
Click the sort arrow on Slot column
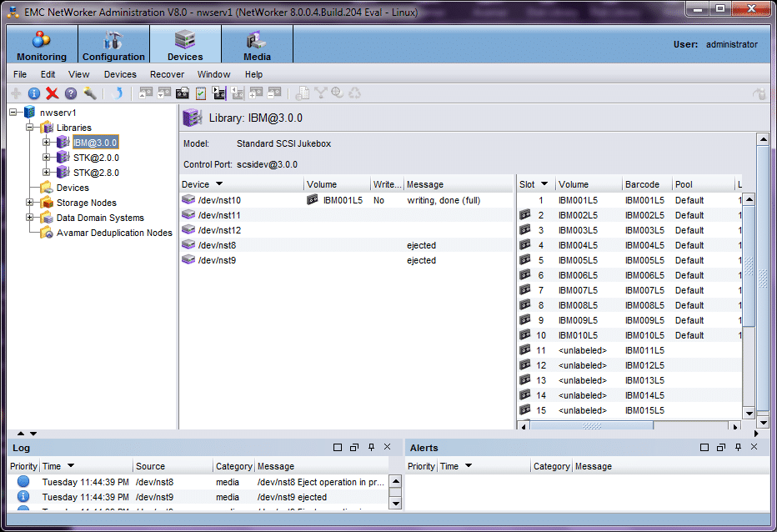[x=544, y=184]
